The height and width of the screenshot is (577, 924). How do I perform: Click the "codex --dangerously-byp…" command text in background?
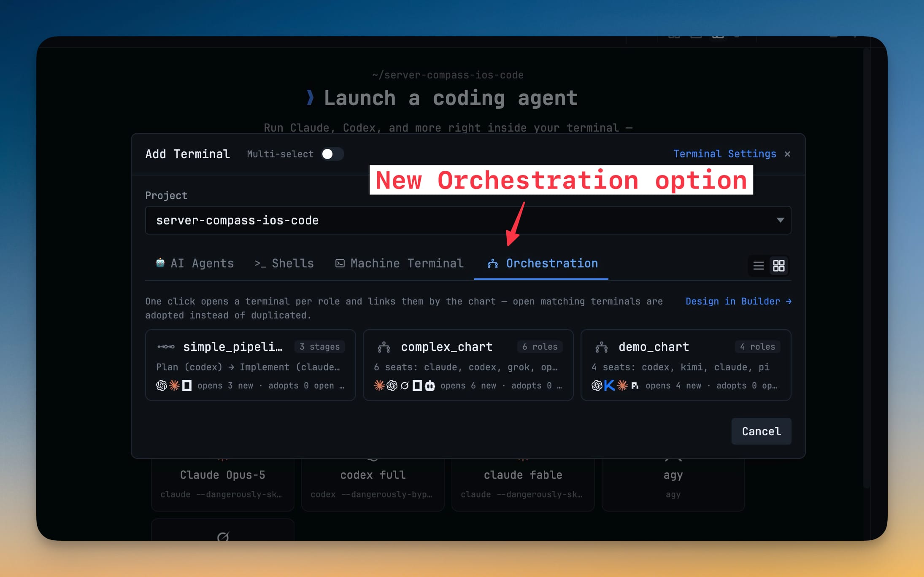(371, 494)
